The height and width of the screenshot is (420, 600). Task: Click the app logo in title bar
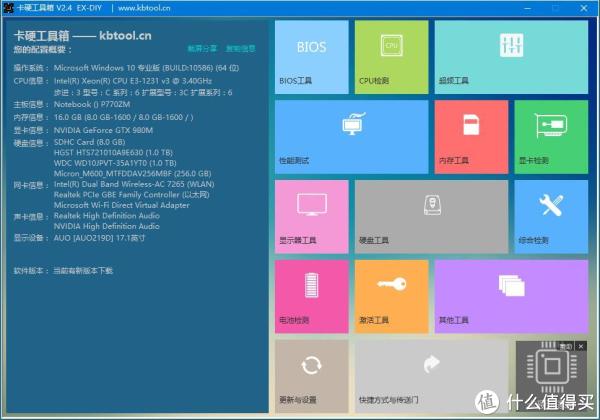point(8,8)
